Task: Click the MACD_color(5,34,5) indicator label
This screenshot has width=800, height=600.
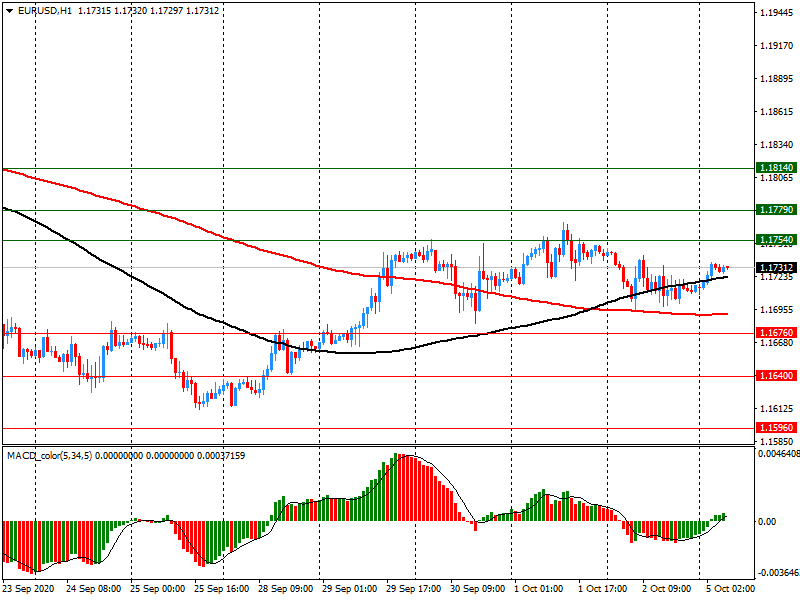Action: 52,456
